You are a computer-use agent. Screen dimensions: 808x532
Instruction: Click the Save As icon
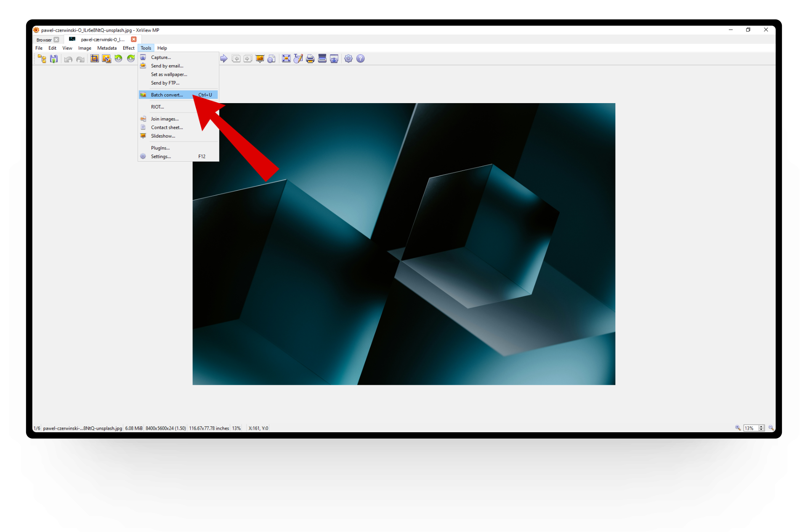(x=54, y=59)
